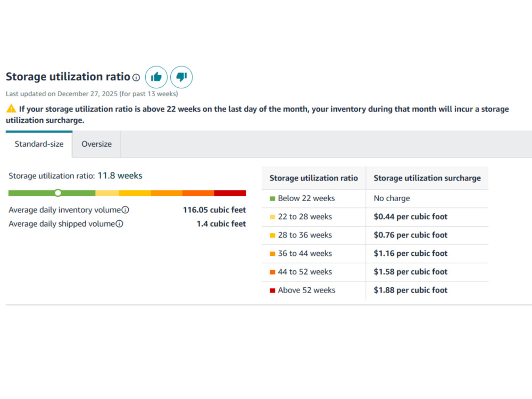Click the white marker on utilization bar
Image resolution: width=532 pixels, height=399 pixels.
[58, 193]
